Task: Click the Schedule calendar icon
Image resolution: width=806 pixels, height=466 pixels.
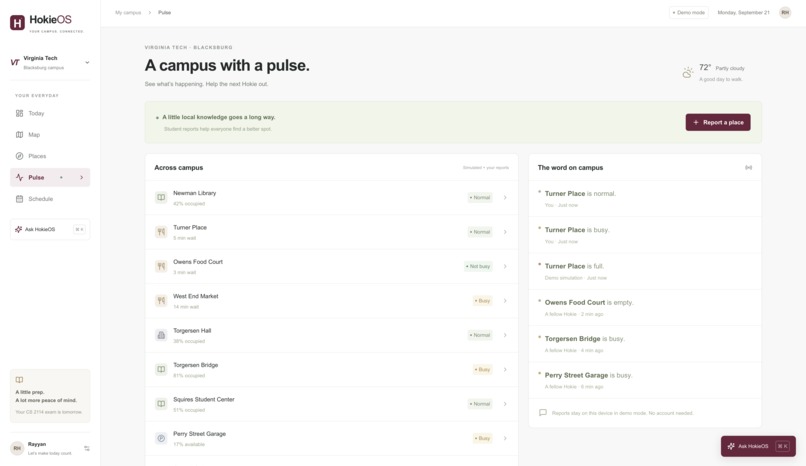Action: point(19,199)
